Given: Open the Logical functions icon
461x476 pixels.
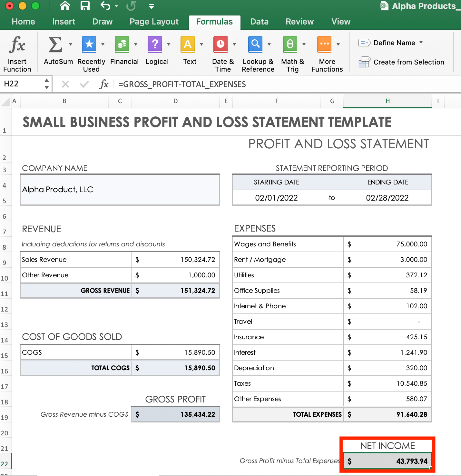Looking at the screenshot, I should point(155,45).
